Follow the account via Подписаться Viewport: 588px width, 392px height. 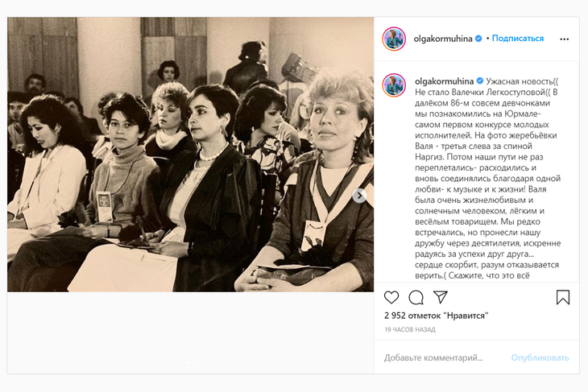[x=517, y=38]
